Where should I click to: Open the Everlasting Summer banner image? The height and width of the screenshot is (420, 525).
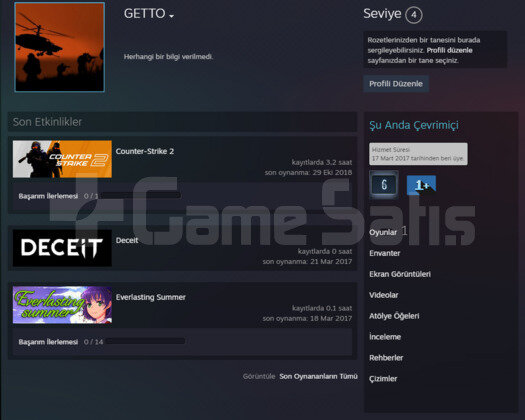[62, 305]
